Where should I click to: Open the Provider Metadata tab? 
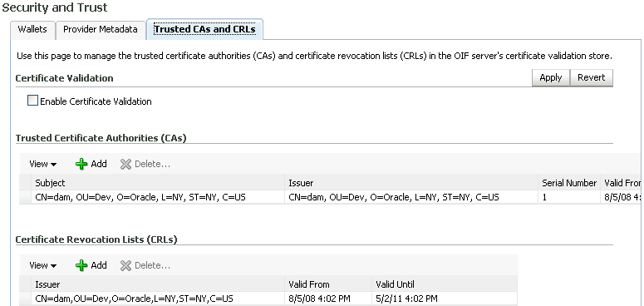(101, 30)
